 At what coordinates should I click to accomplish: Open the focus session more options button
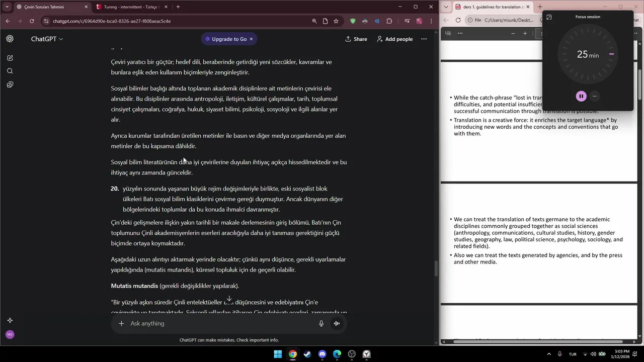(x=594, y=96)
